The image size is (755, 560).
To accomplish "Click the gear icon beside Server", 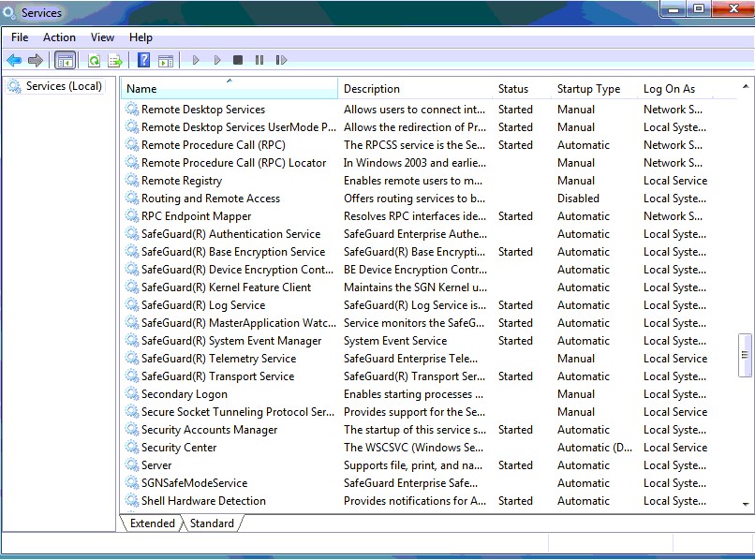I will (132, 465).
